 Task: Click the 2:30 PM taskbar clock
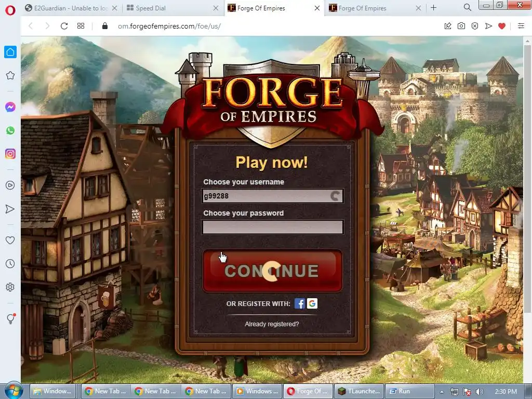[x=506, y=392]
